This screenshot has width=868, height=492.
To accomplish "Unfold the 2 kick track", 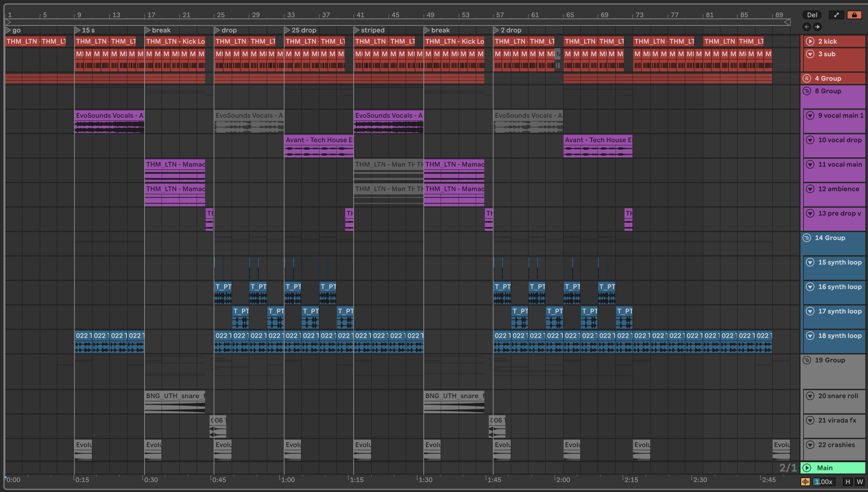I will [x=810, y=41].
